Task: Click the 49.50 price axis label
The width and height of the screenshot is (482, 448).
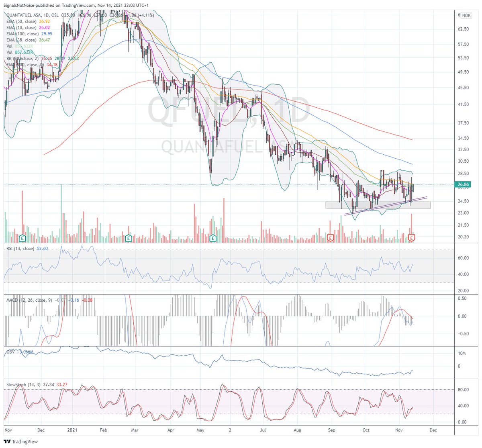Action: click(x=464, y=72)
